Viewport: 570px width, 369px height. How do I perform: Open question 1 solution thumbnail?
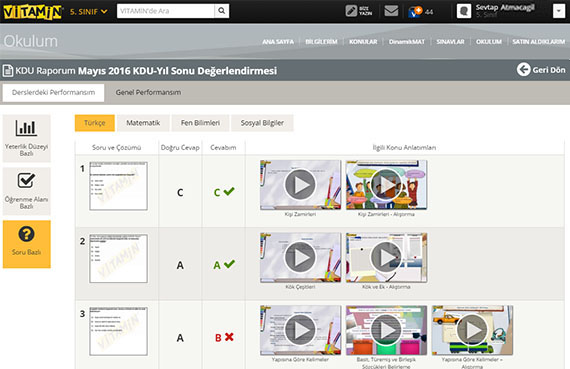coord(119,186)
